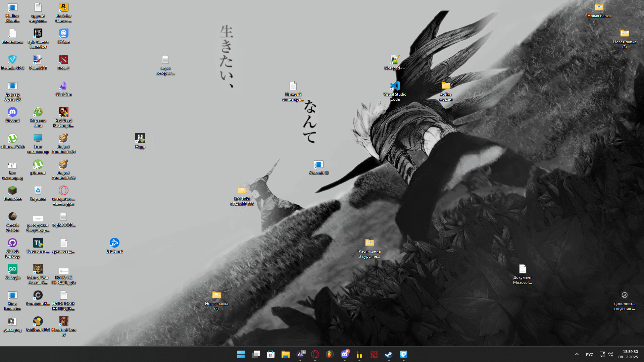Select the Новая папка (3) folder
Screen dimensions: 644x362
[625, 39]
